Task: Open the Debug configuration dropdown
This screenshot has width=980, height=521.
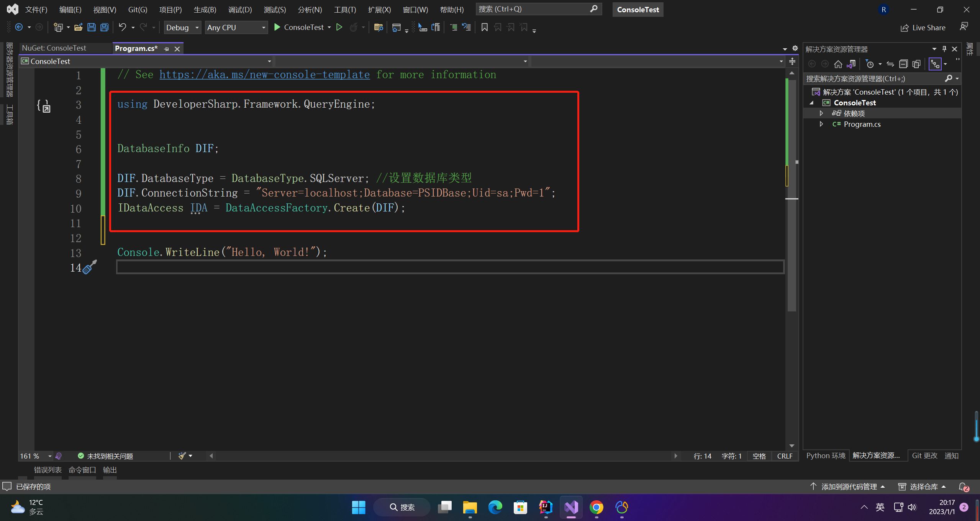Action: (x=182, y=27)
